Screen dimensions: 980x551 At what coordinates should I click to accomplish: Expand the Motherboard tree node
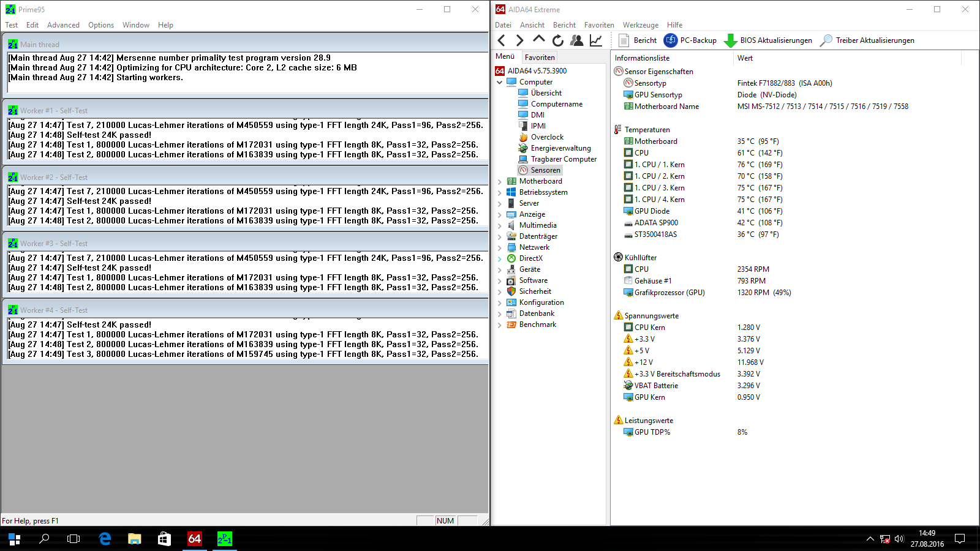500,181
